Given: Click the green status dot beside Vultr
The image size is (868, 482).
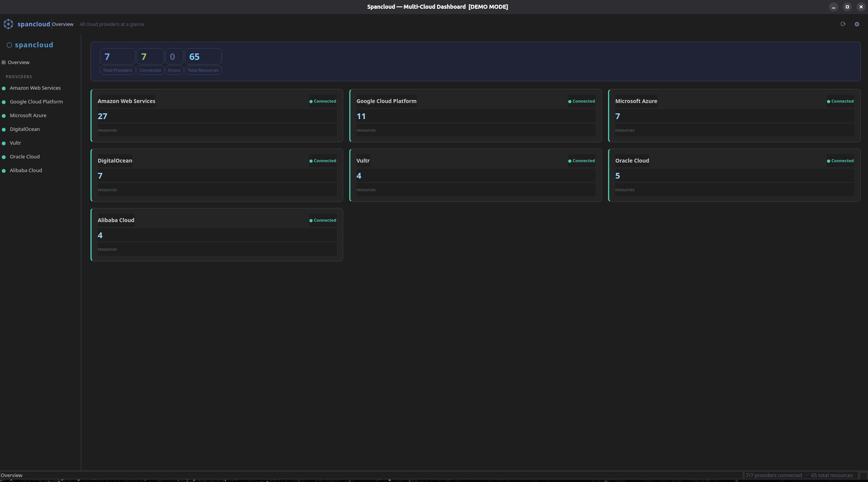Looking at the screenshot, I should (4, 143).
